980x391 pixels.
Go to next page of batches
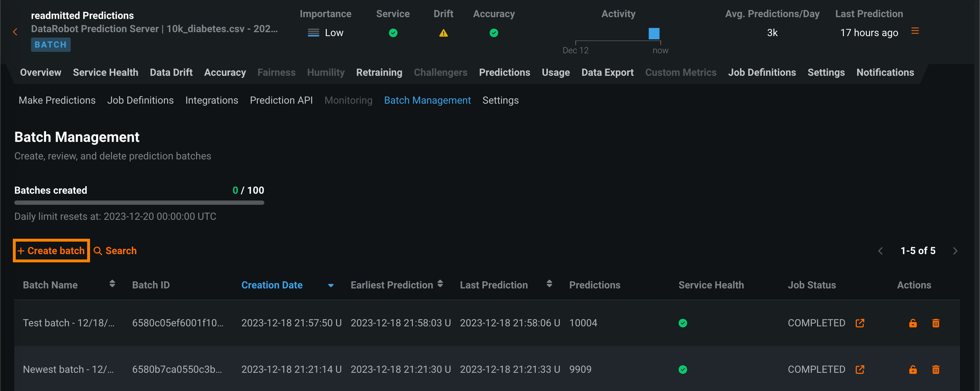955,251
